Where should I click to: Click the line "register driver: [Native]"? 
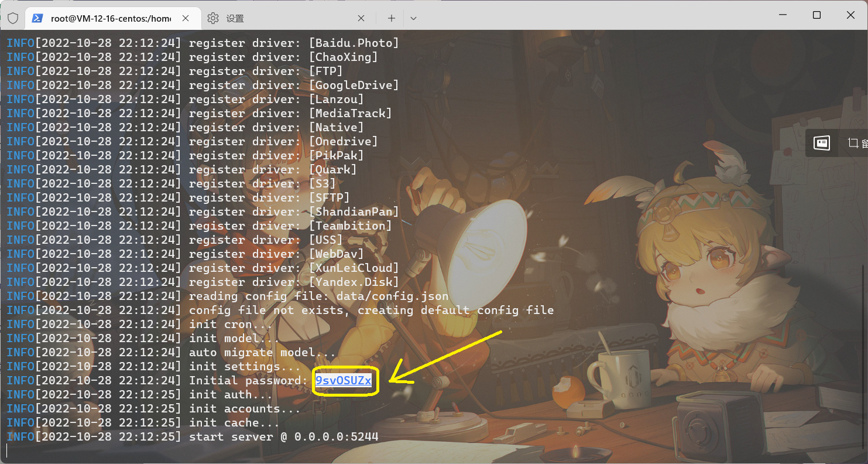[277, 128]
